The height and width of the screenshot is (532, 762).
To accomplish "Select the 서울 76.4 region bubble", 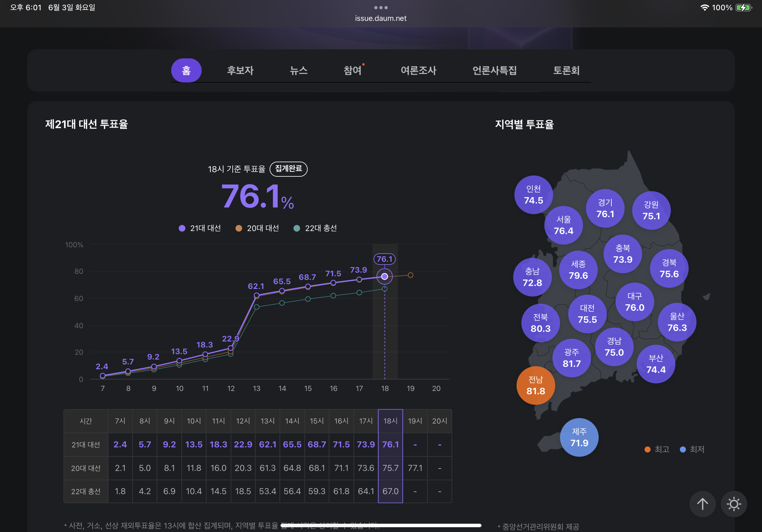I will 563,225.
